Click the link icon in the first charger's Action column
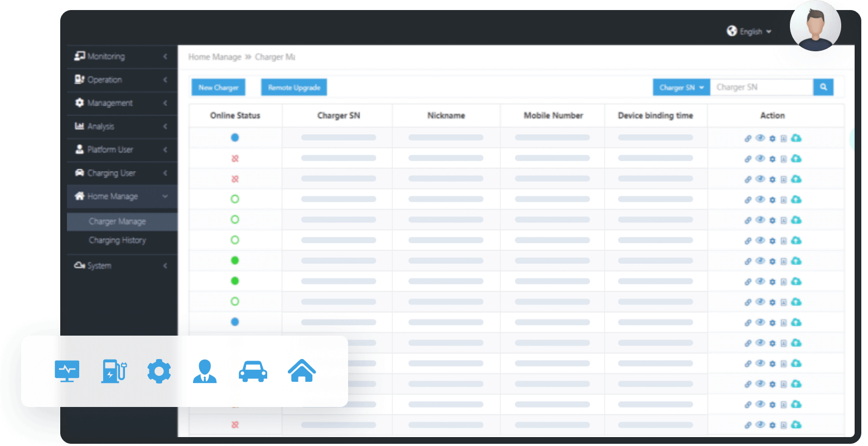This screenshot has height=446, width=868. click(x=748, y=138)
